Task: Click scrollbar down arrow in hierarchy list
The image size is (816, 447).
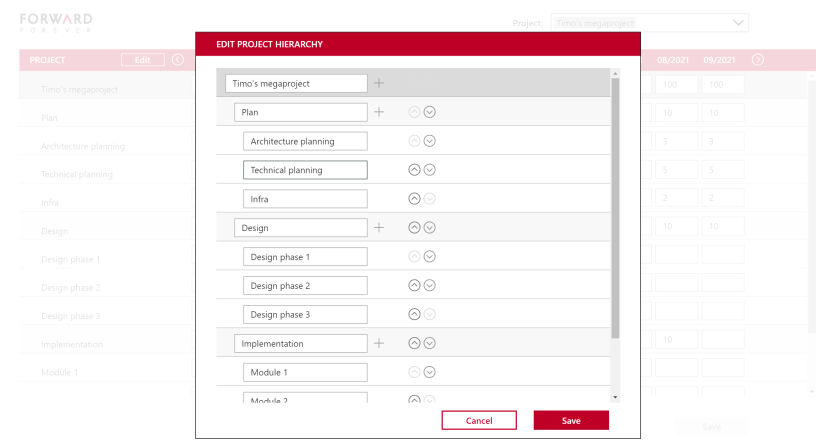Action: coord(614,397)
